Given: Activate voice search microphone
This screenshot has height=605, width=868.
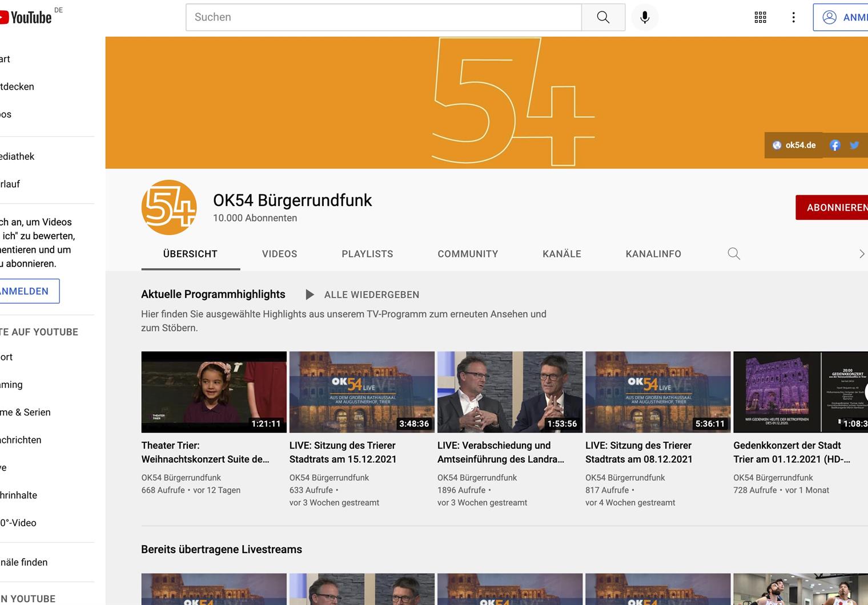Looking at the screenshot, I should coord(645,17).
